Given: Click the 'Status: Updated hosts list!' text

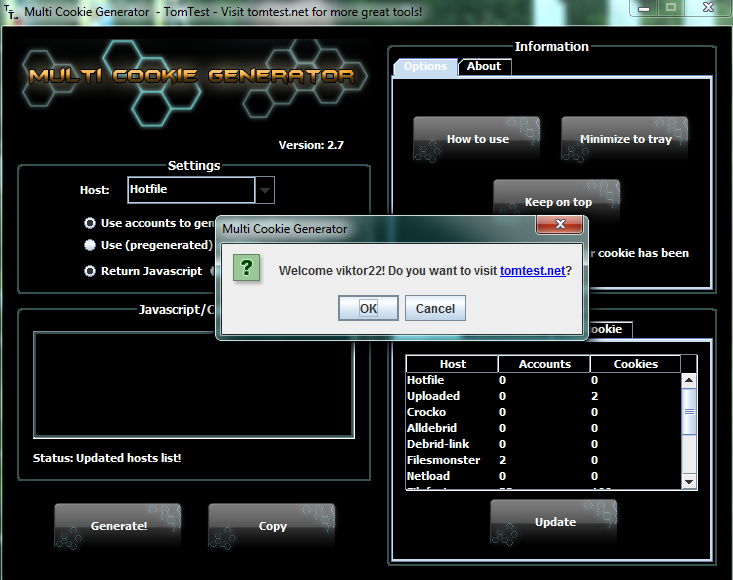Looking at the screenshot, I should [107, 458].
